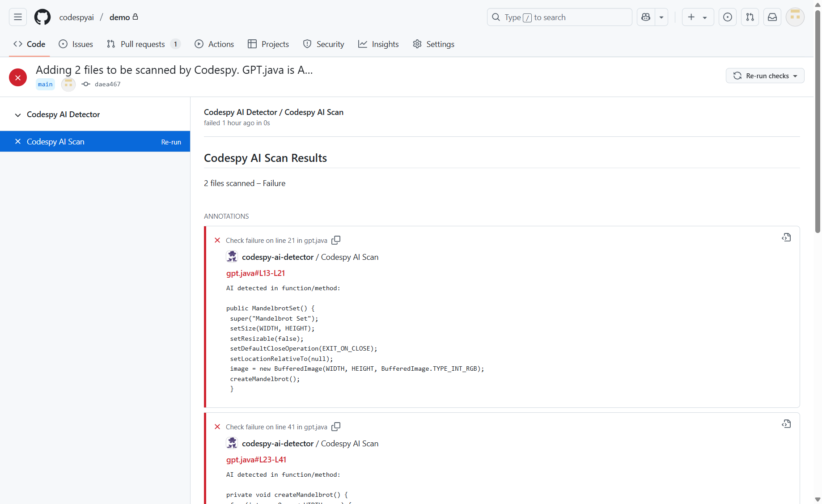Switch to the Actions tab
Screen dimensions: 822x504
[x=214, y=44]
